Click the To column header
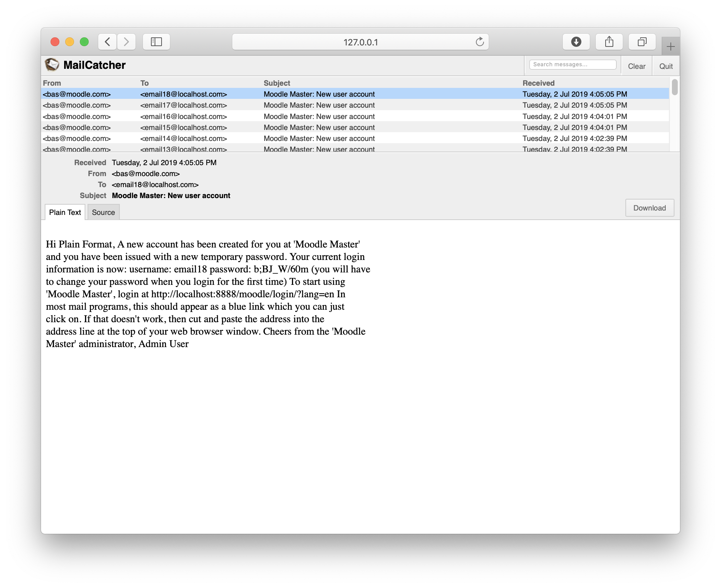 click(x=145, y=83)
